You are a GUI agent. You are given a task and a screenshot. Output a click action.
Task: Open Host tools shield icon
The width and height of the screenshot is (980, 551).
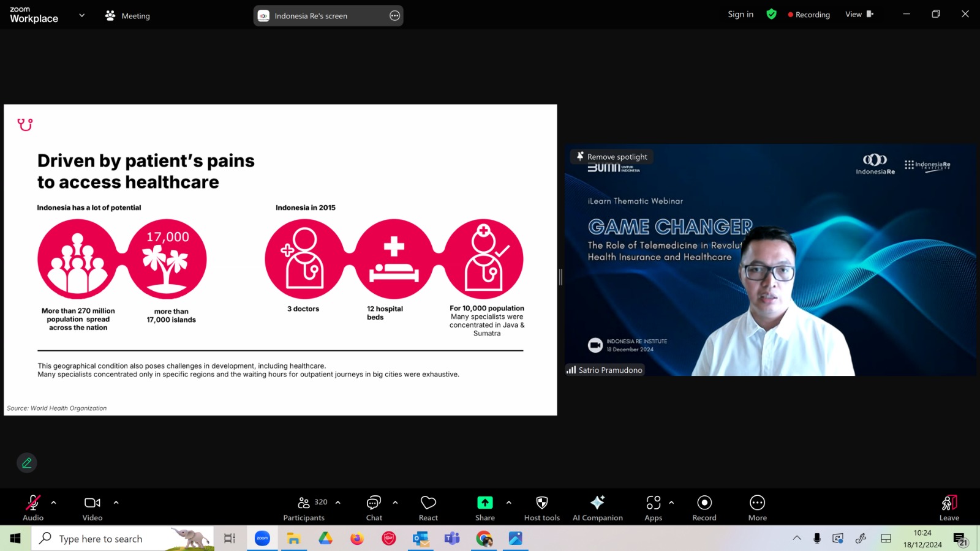(x=541, y=508)
